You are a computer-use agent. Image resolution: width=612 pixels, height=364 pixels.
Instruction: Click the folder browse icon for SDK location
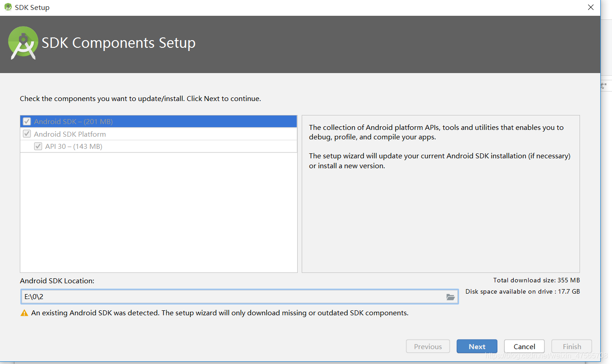(x=450, y=297)
